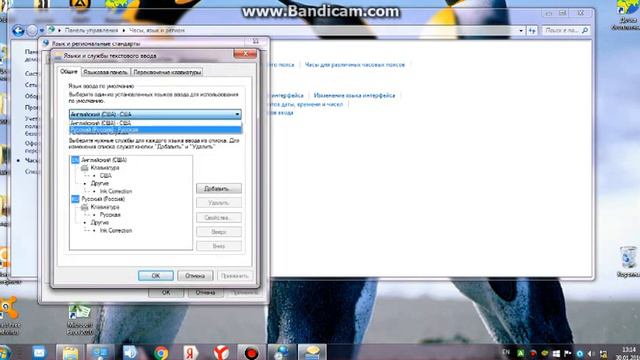
Task: Go back in the Control Panel window
Action: (18, 31)
